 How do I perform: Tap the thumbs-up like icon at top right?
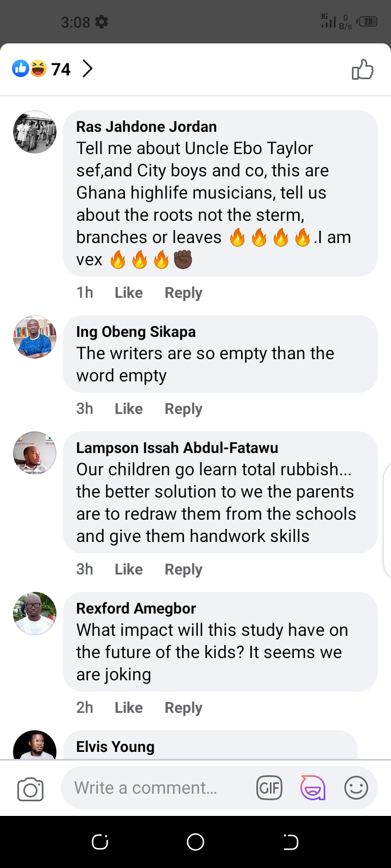click(363, 69)
